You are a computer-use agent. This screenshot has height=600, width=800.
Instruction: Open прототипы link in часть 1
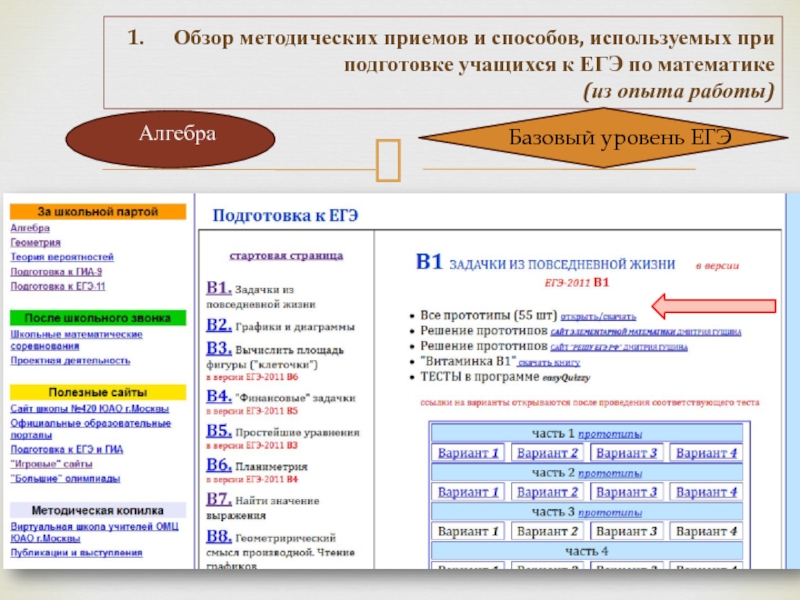[610, 434]
